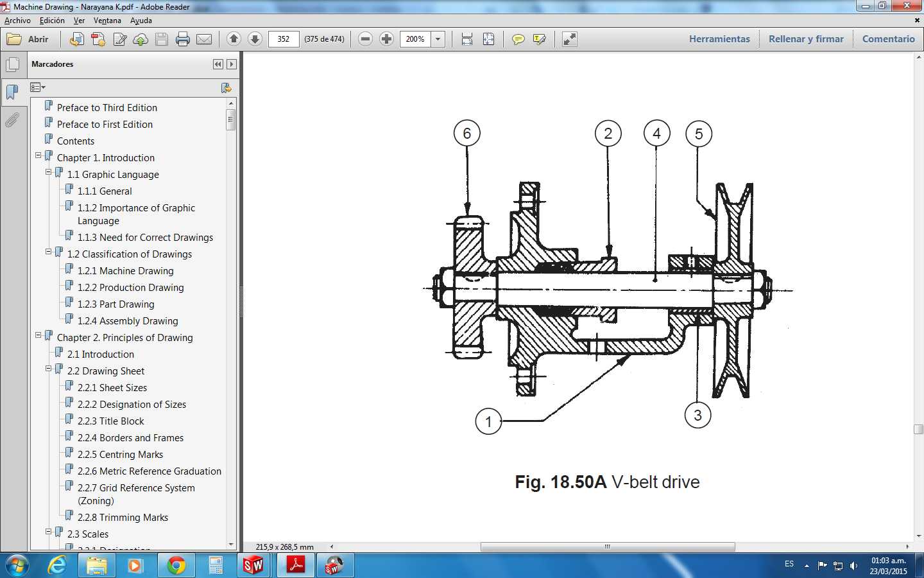Open the Ver menu
This screenshot has height=578, width=924.
79,21
